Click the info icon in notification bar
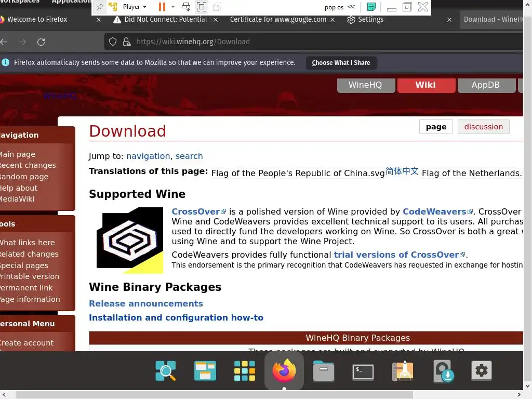 (5, 62)
